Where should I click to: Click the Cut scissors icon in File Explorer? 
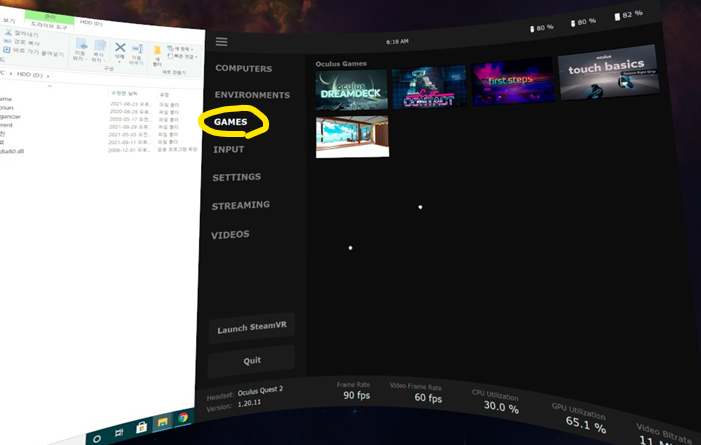point(8,33)
